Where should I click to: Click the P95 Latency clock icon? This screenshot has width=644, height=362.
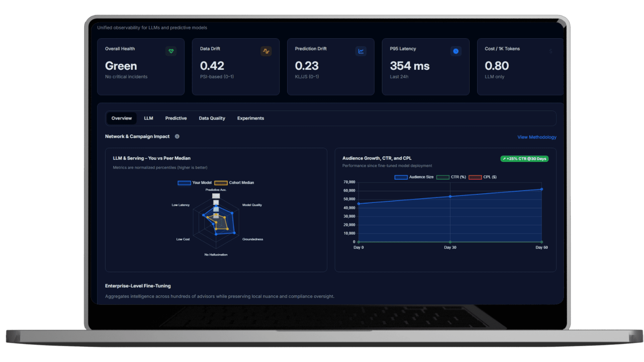456,51
